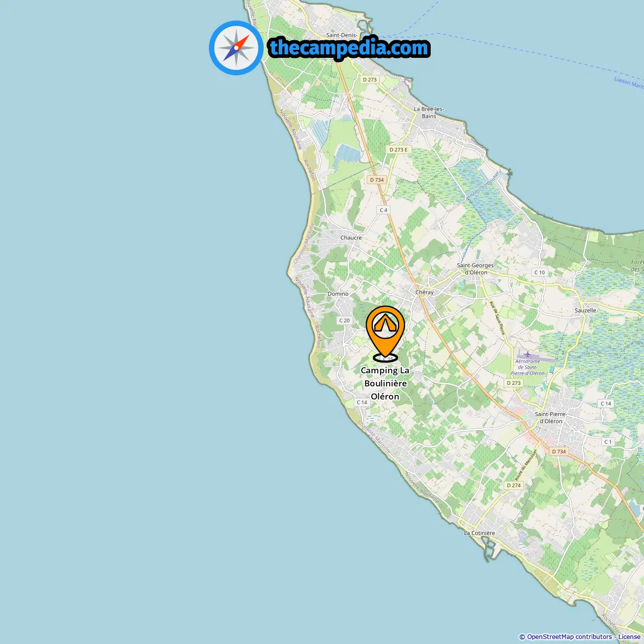This screenshot has height=644, width=644.
Task: Click the D 273 E road shield
Action: click(x=399, y=149)
